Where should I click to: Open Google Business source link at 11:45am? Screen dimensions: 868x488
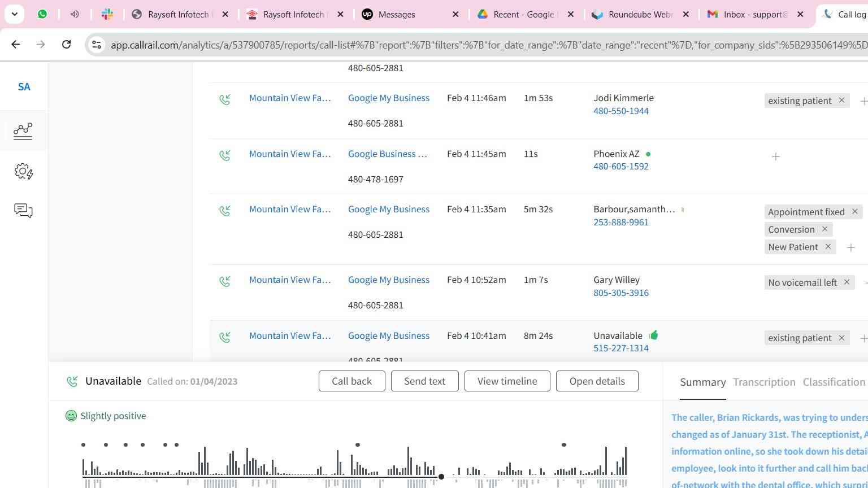click(x=387, y=154)
